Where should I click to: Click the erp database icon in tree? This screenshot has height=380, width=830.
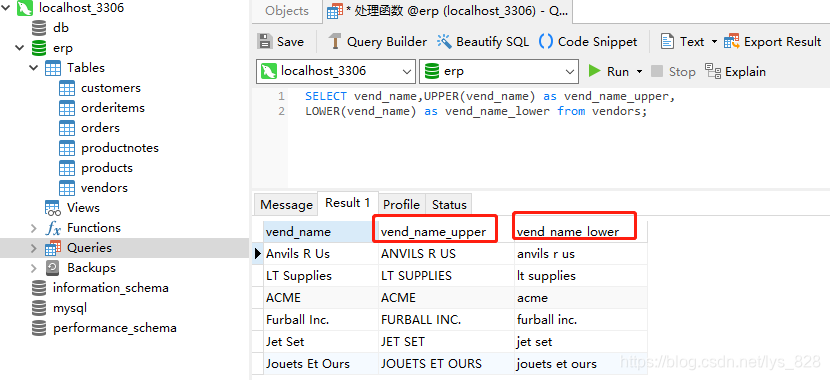pos(39,48)
